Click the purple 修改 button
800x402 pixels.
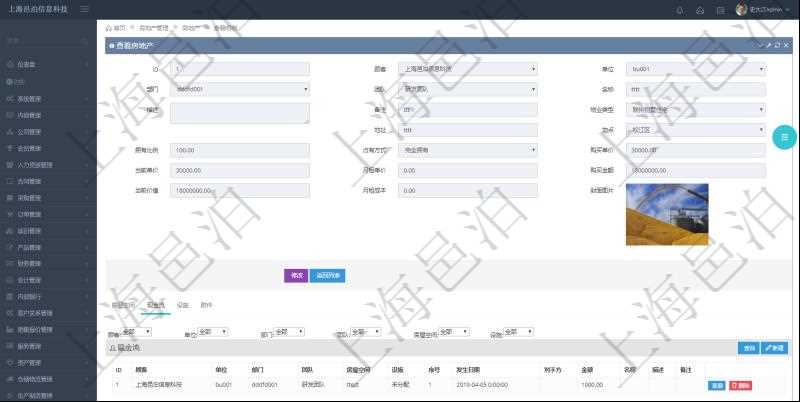[x=296, y=275]
